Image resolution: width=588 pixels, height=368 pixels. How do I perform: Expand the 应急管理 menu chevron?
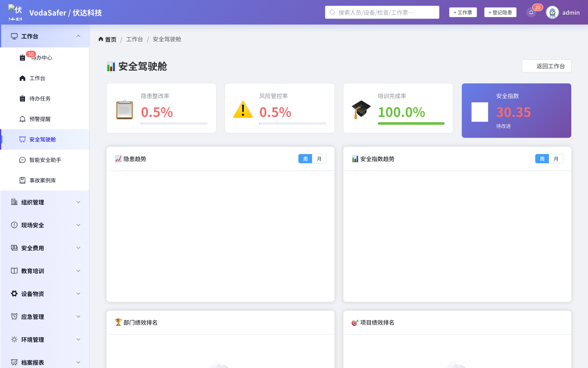78,316
